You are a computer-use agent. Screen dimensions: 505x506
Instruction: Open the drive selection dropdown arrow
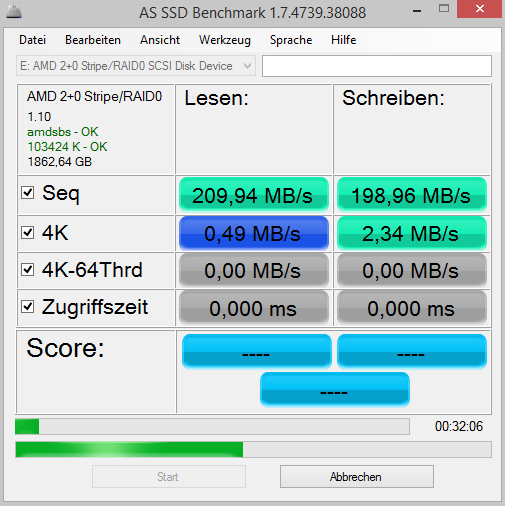247,66
